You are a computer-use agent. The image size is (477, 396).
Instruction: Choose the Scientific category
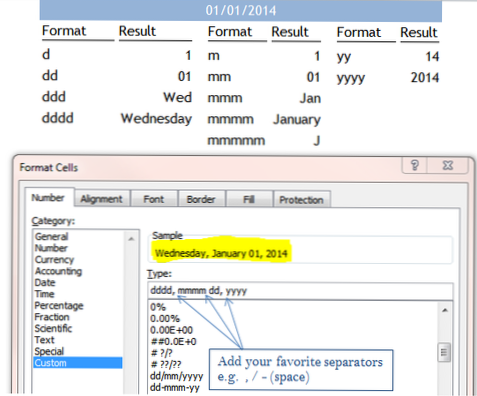(x=53, y=329)
